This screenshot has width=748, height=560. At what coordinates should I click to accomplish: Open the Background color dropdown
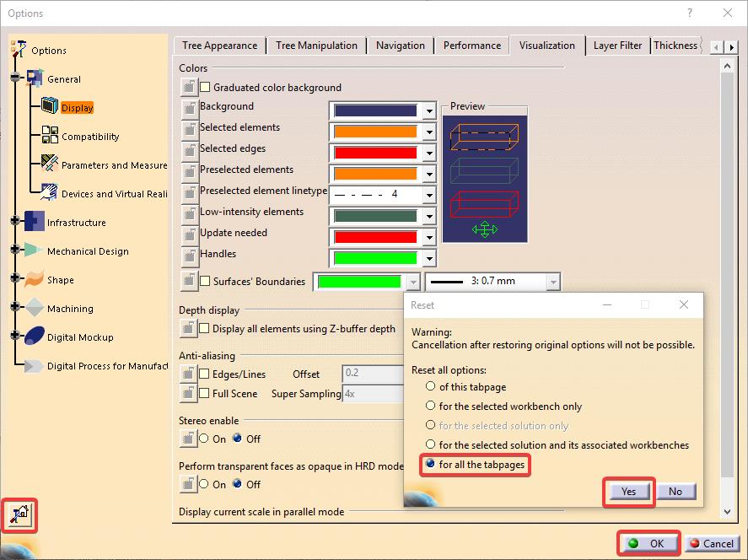point(429,111)
